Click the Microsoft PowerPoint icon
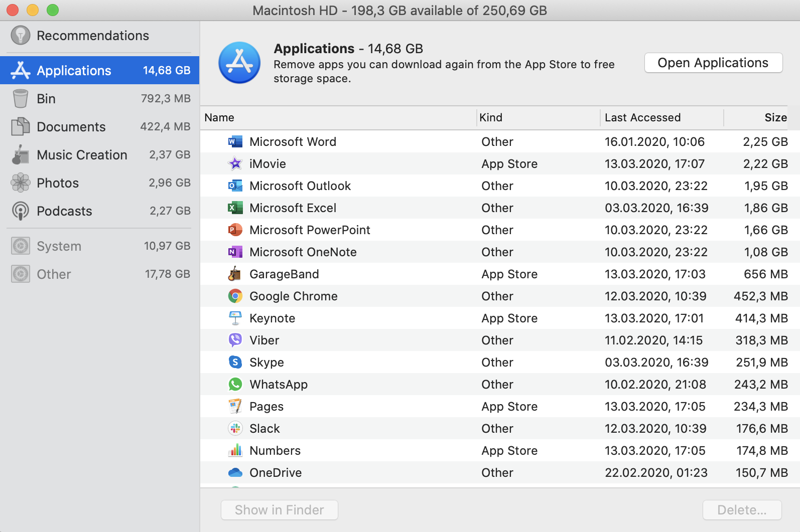The image size is (800, 532). click(235, 230)
